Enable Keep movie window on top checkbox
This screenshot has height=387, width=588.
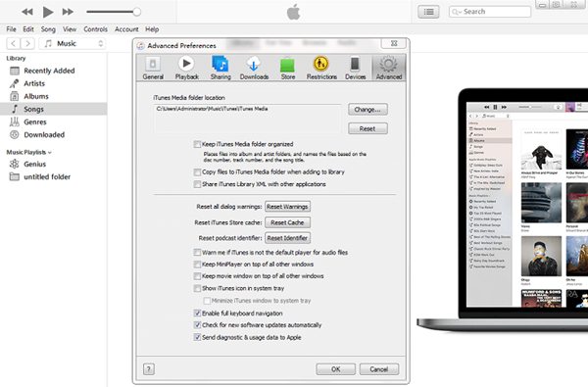click(197, 276)
